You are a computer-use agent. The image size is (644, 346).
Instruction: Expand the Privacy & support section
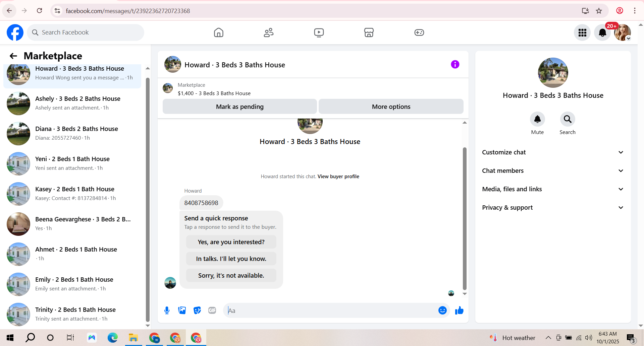[x=553, y=208]
